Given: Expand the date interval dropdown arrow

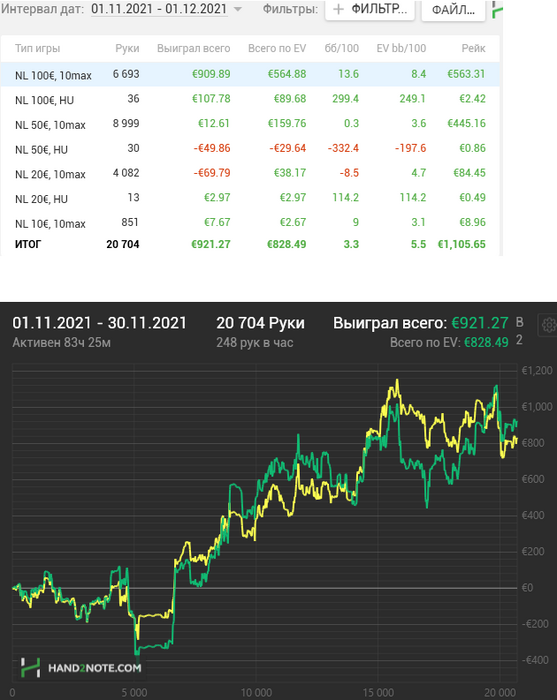Looking at the screenshot, I should coord(238,9).
